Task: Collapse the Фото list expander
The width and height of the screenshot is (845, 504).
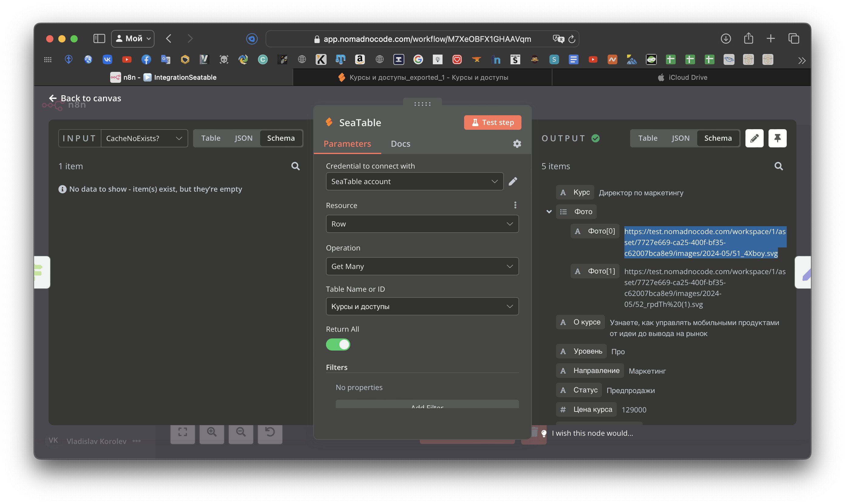Action: [548, 212]
